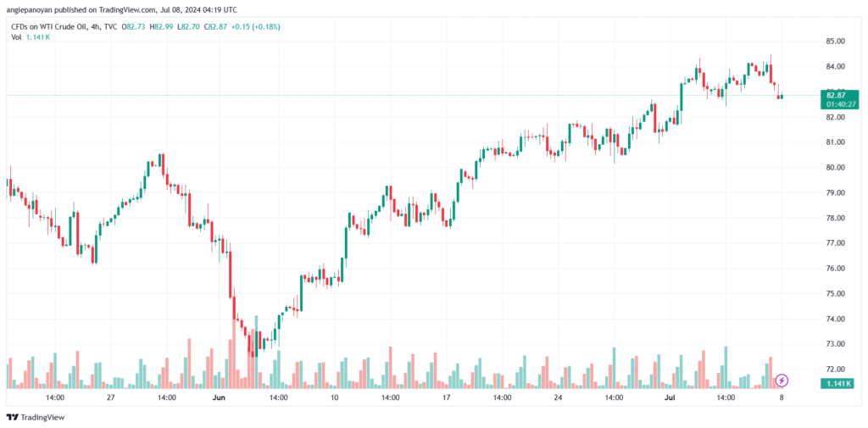The image size is (868, 428).
Task: Click the countdown timer 01:40:27
Action: pos(836,105)
